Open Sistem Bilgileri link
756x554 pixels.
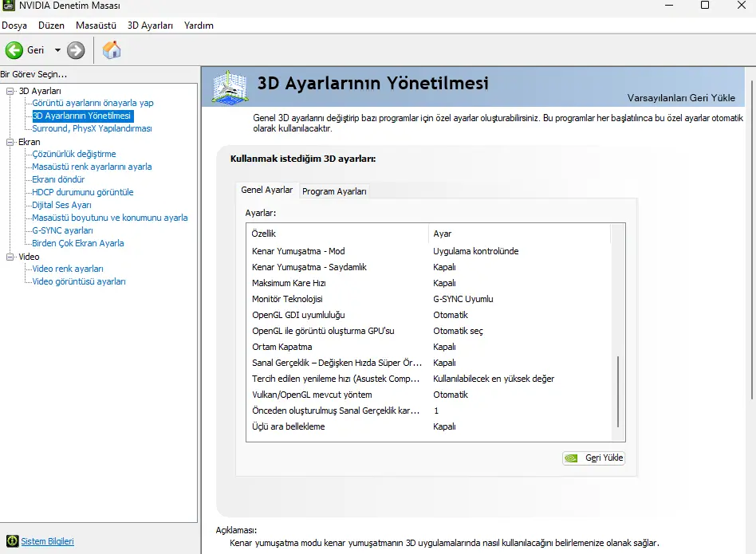point(47,541)
